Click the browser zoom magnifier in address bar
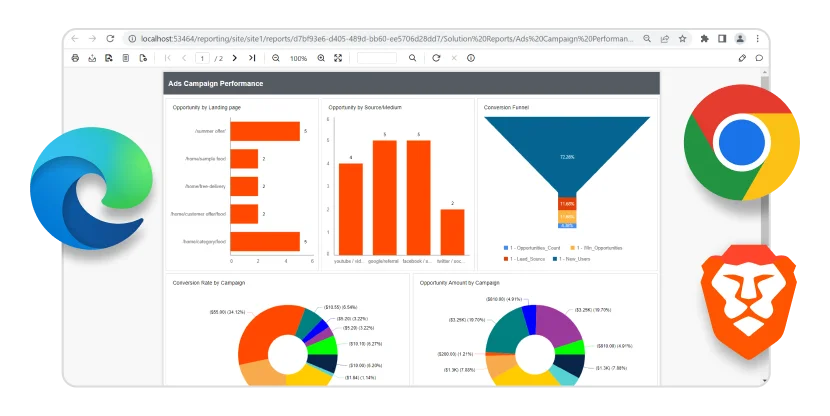The height and width of the screenshot is (416, 830). click(647, 39)
